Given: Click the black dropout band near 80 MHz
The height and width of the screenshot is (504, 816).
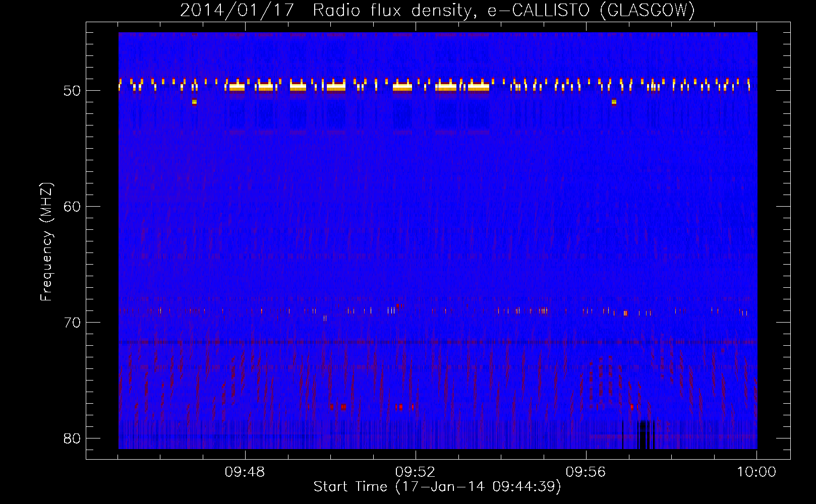Looking at the screenshot, I should [643, 434].
